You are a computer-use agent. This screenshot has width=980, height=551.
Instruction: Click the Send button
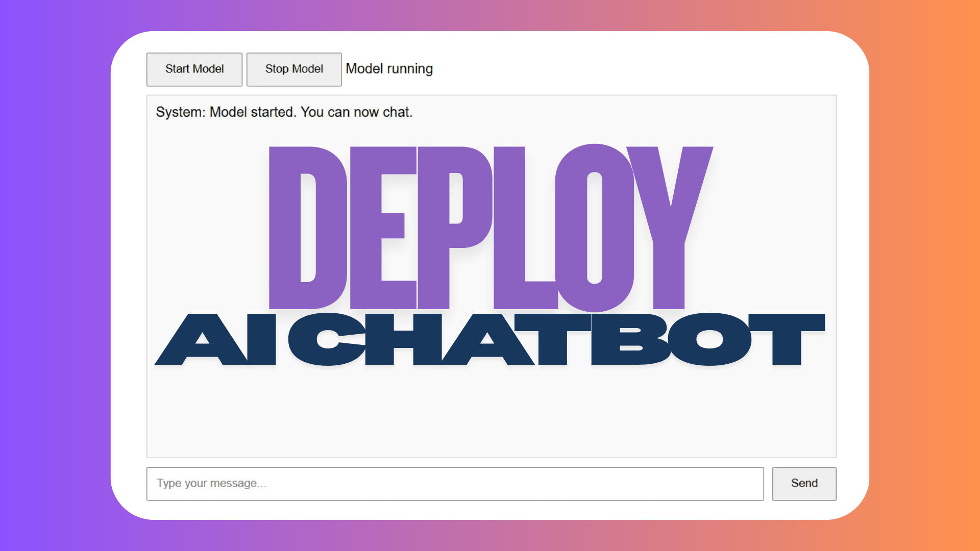point(804,483)
